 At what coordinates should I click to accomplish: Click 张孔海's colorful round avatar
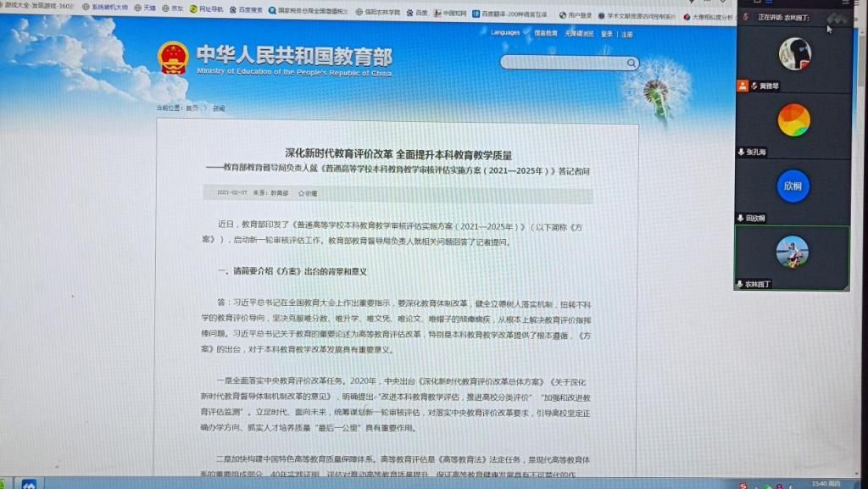tap(794, 119)
